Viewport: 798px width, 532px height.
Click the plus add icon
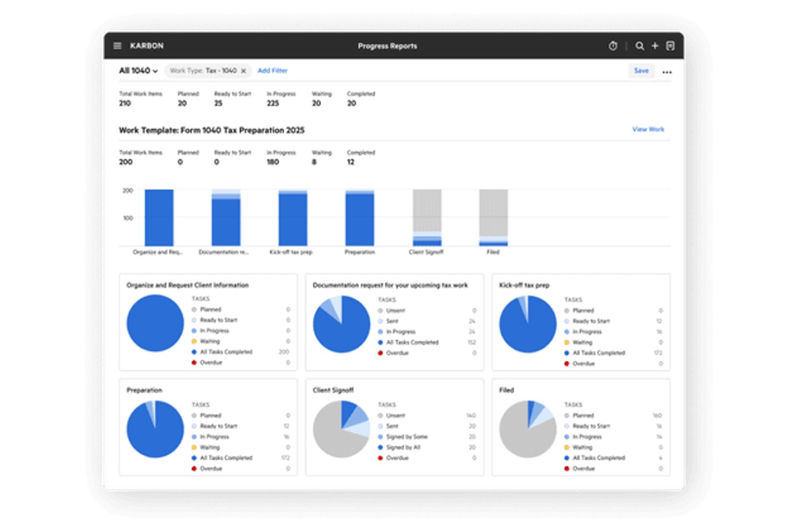[x=655, y=46]
